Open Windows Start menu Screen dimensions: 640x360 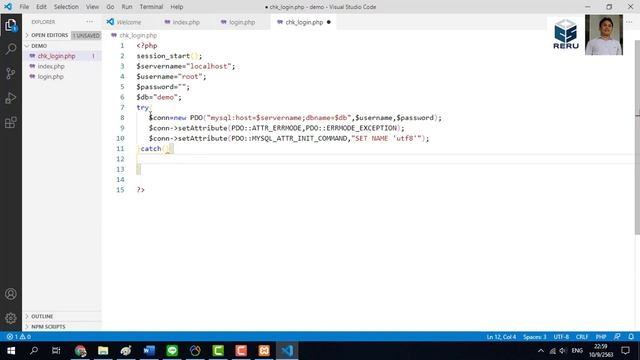pos(11,351)
